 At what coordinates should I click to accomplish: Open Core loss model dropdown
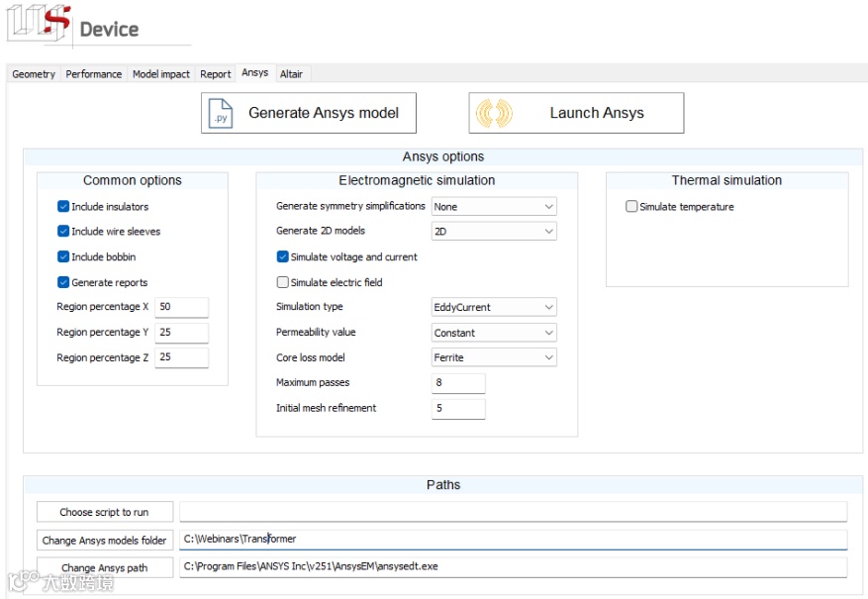(494, 357)
